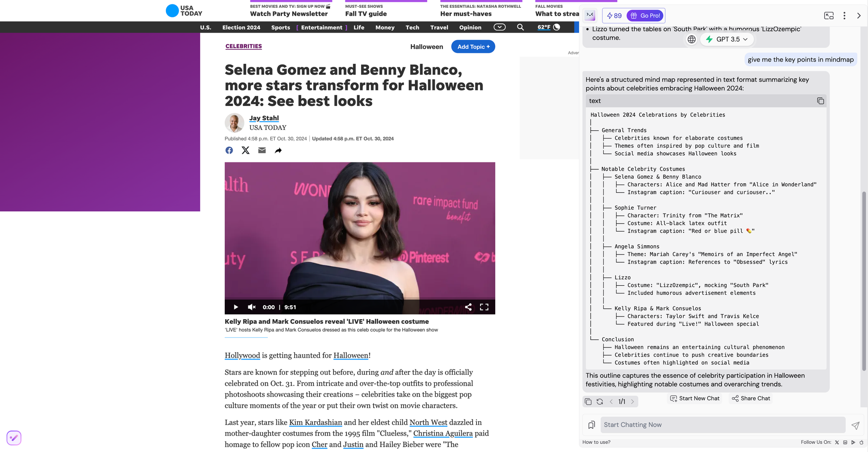Click the pop-out window icon in chat panel
The height and width of the screenshot is (452, 868).
coord(829,16)
